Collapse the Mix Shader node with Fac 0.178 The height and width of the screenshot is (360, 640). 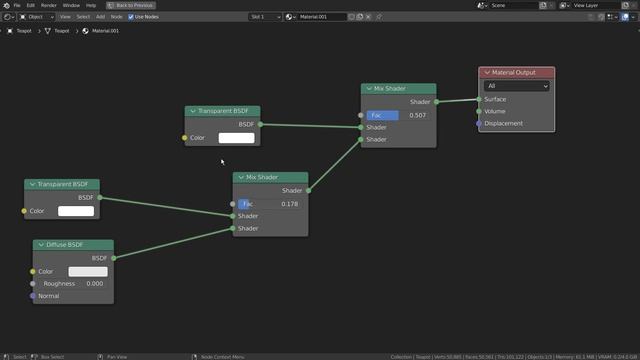[x=241, y=178]
